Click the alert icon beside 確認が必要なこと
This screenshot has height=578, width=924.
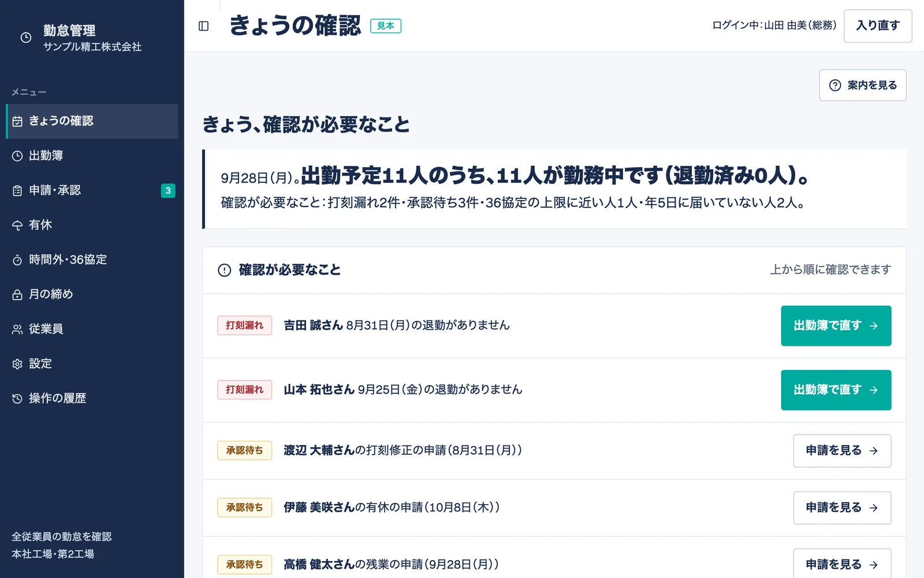224,270
